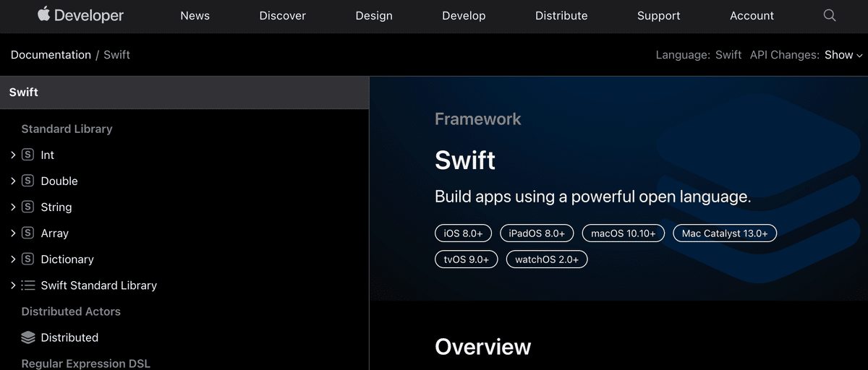The image size is (868, 370).
Task: Open the Discover menu item
Action: pyautogui.click(x=283, y=15)
